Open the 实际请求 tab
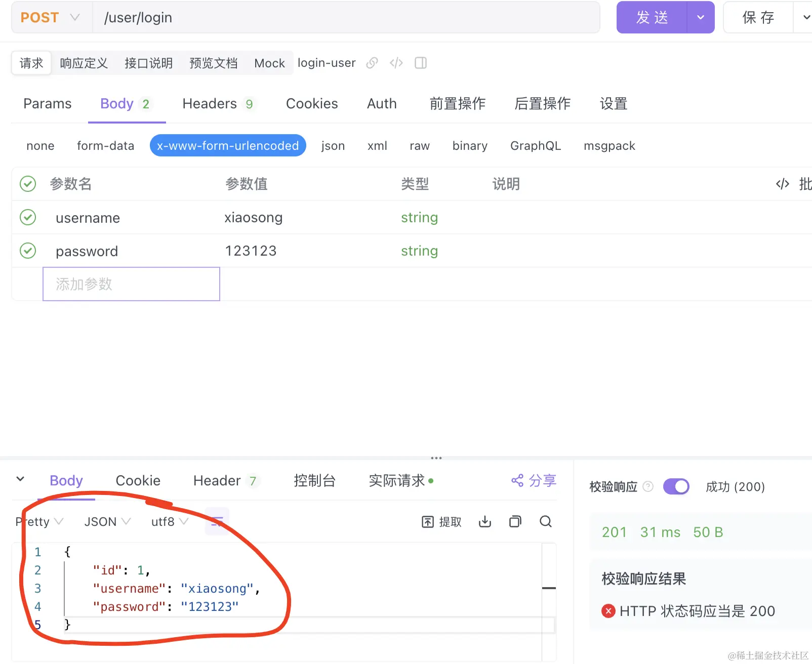812x664 pixels. coord(401,480)
